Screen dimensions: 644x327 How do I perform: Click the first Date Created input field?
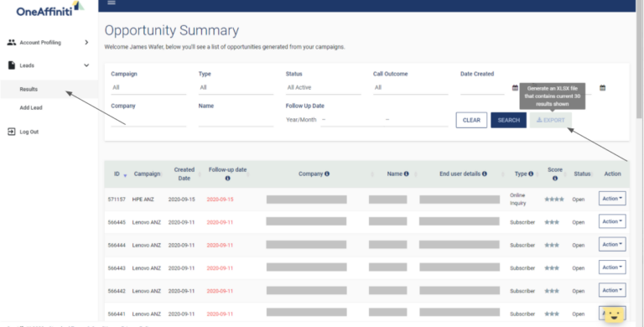[x=482, y=87]
